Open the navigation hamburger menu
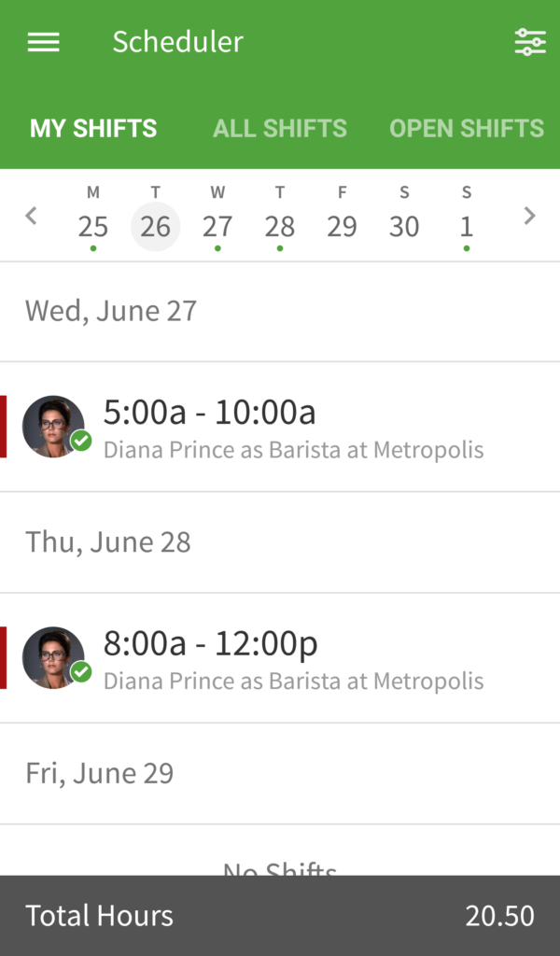 43,41
